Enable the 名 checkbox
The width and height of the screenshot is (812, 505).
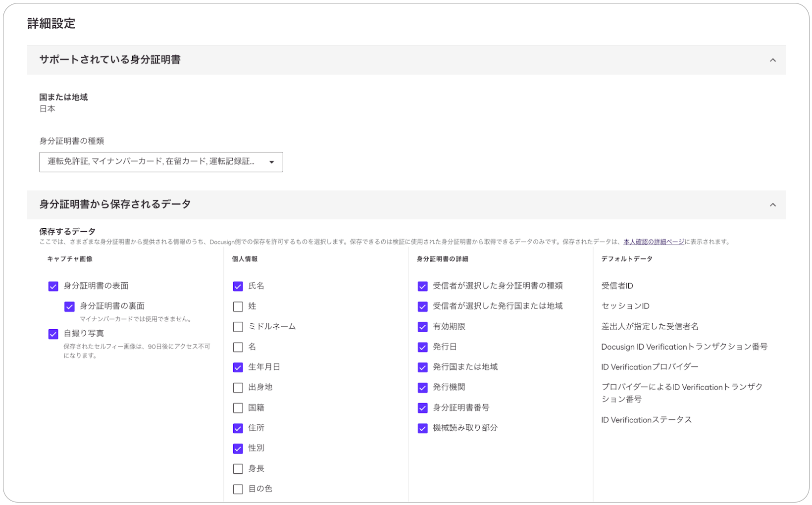238,347
